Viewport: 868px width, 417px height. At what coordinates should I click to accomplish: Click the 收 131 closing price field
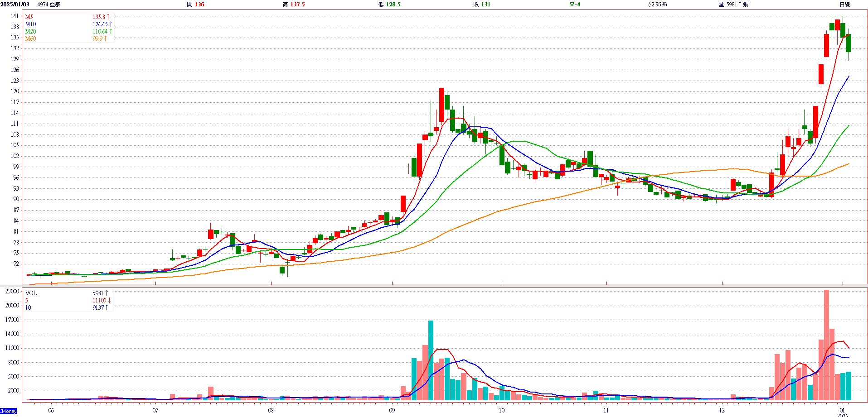click(482, 5)
